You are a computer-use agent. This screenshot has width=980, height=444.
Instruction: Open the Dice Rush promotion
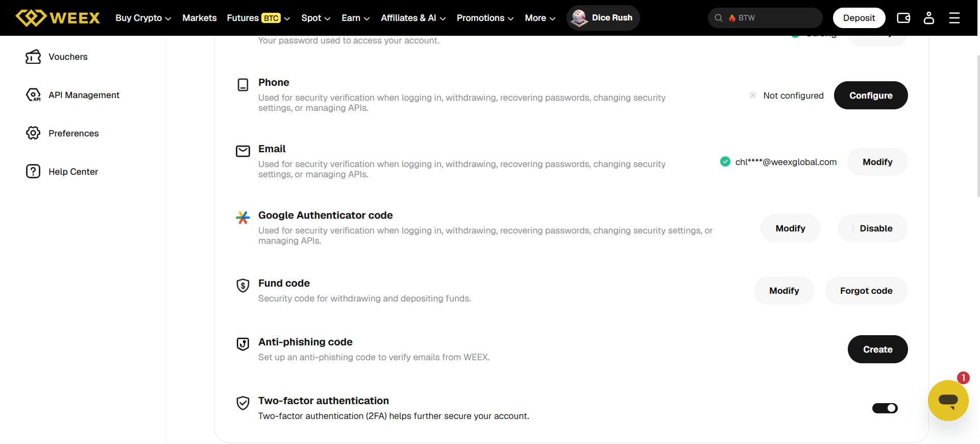[603, 18]
